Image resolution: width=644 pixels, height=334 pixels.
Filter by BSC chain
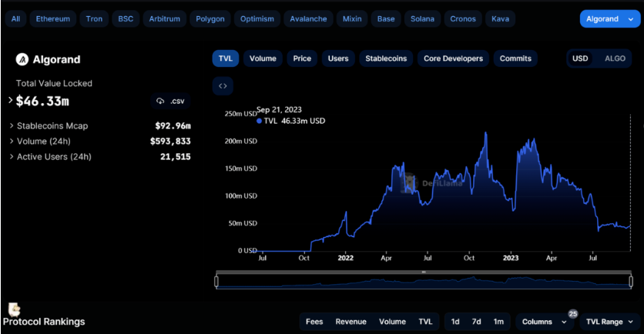(x=126, y=19)
